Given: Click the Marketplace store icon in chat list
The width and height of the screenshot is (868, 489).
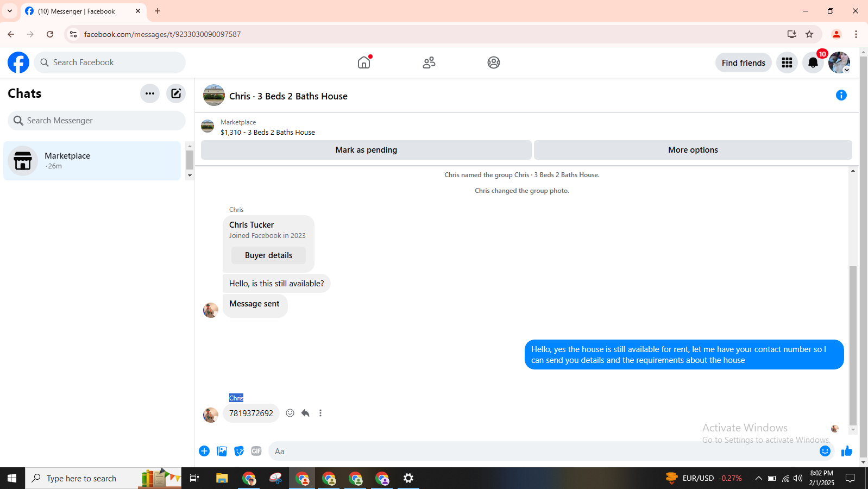Looking at the screenshot, I should (23, 161).
